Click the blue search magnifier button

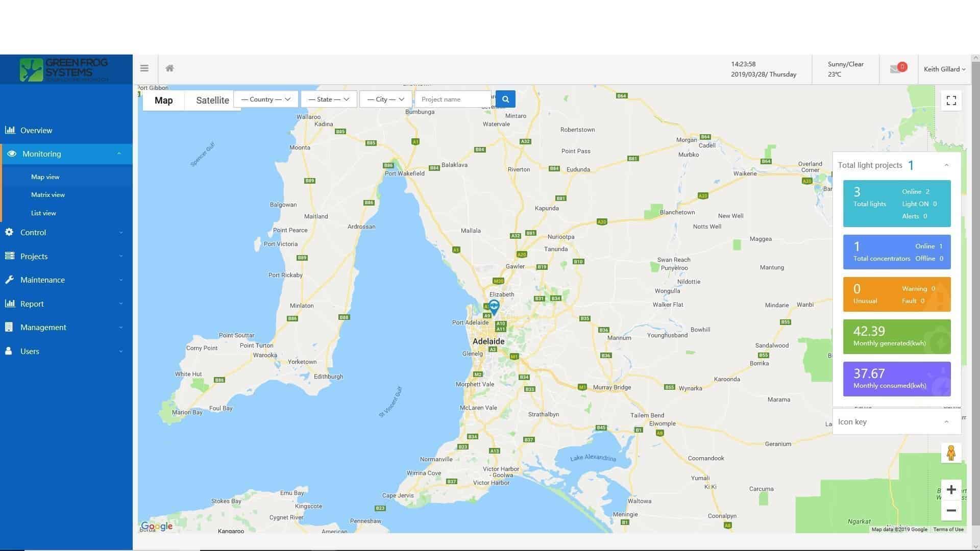(x=505, y=99)
